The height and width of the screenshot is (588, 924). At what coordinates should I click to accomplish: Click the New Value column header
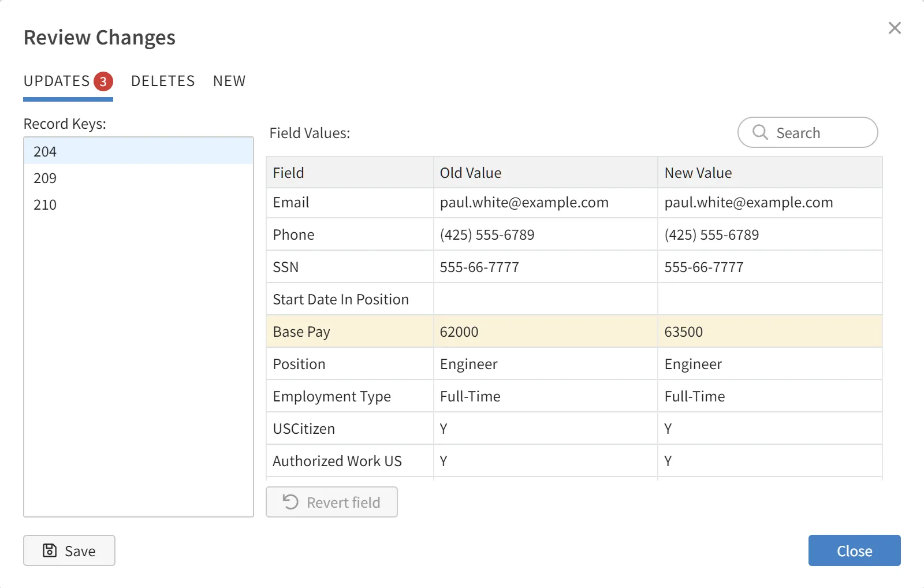698,173
